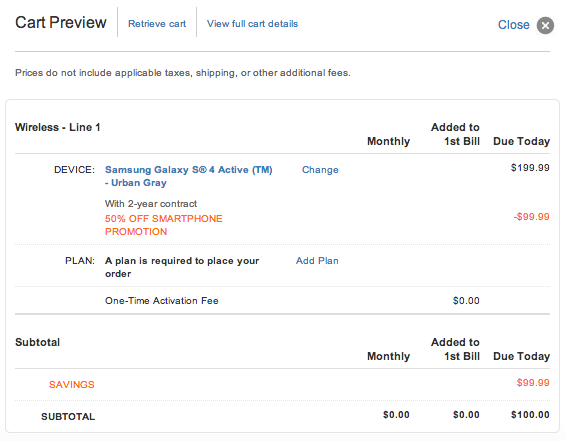Screen dimensions: 565x441
Task: Select the 50% OFF SMARTPHONE PROMOTION text
Action: pos(164,225)
